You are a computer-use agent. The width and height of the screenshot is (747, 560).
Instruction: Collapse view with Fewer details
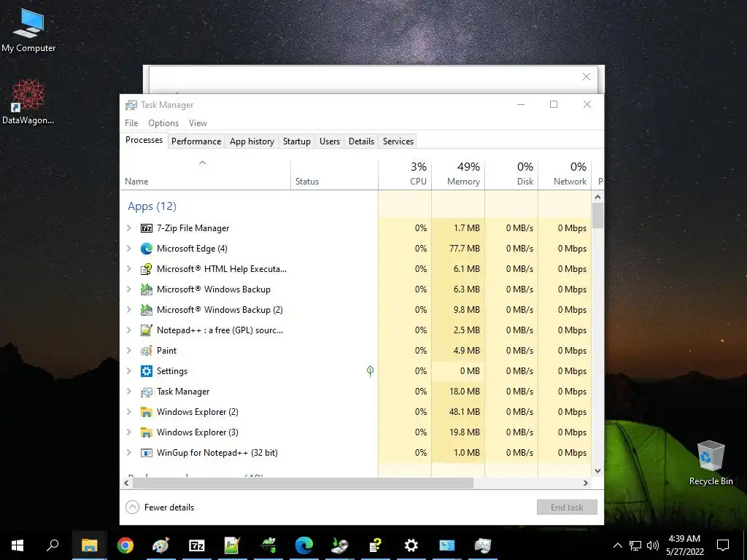pos(160,507)
